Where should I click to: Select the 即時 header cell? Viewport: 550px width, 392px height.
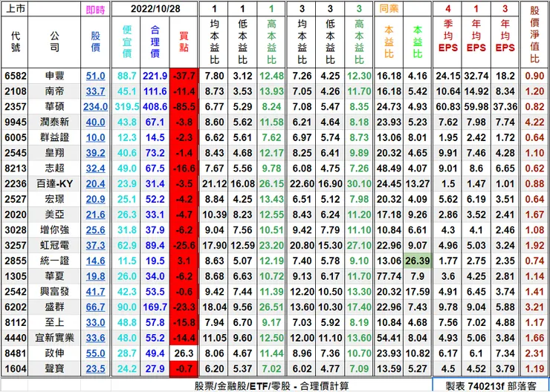pos(95,9)
